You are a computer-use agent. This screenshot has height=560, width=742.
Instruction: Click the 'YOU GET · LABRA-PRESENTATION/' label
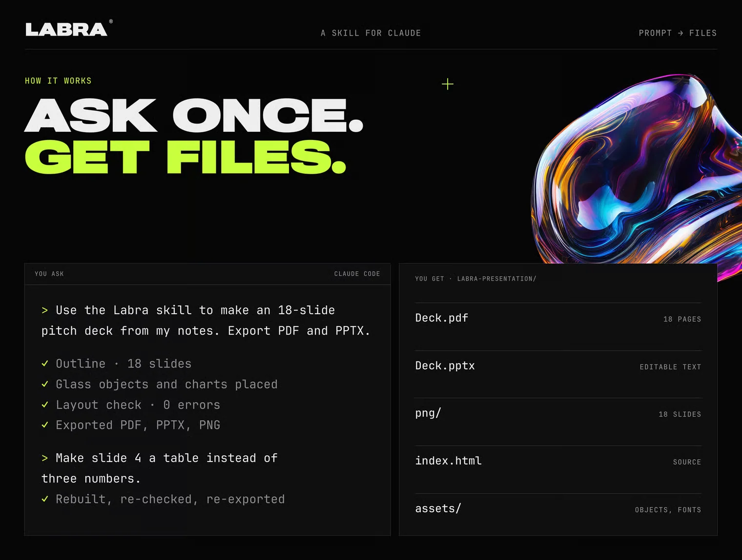[475, 279]
